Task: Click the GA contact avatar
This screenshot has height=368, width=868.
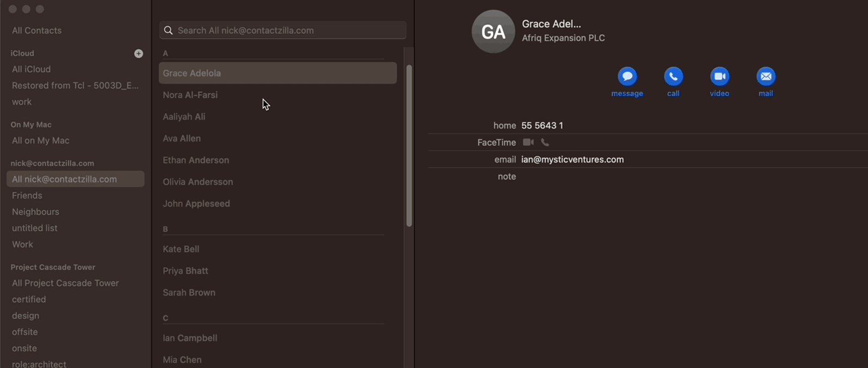Action: tap(493, 31)
